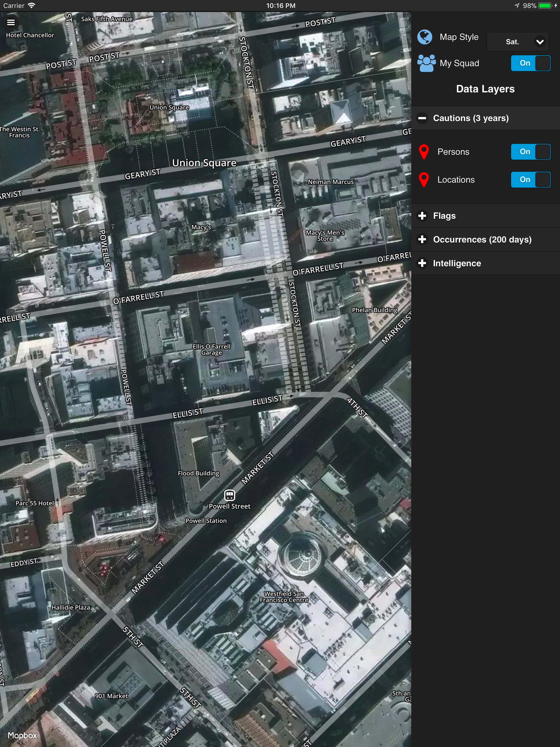
Task: Click the 10:16 PM clock
Action: [281, 6]
